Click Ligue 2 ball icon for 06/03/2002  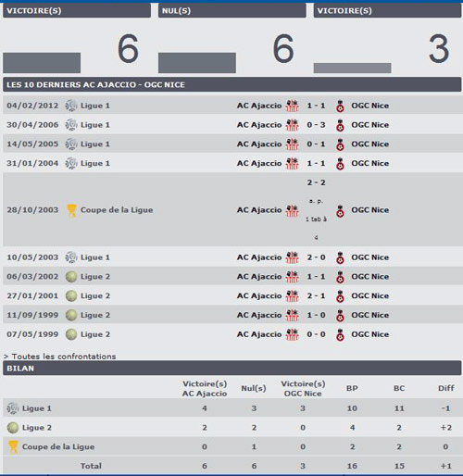click(71, 277)
